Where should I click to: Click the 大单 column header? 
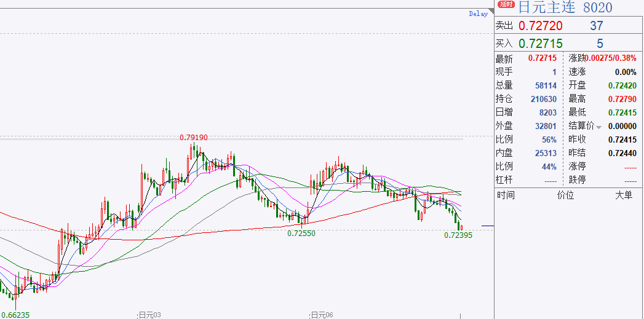click(x=624, y=195)
